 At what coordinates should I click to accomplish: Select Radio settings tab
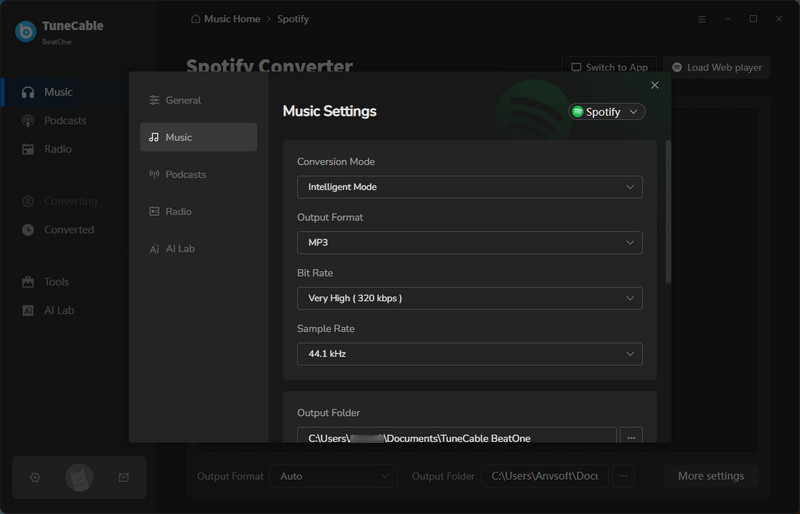pos(198,211)
